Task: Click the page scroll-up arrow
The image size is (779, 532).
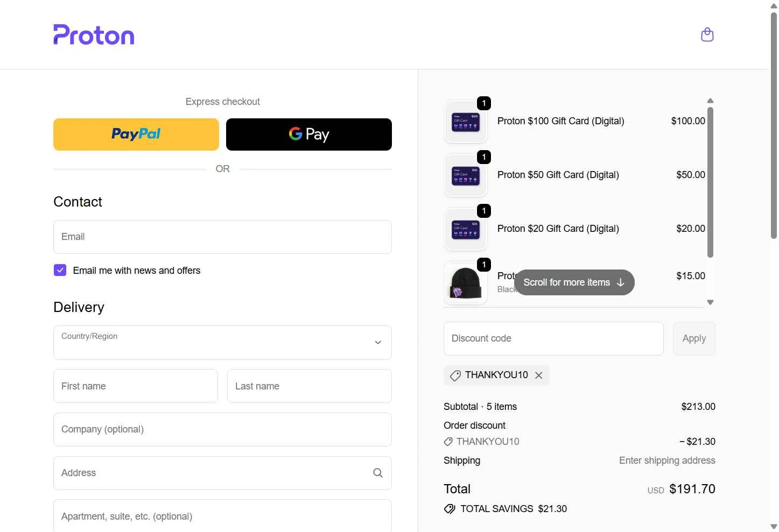Action: pyautogui.click(x=774, y=6)
